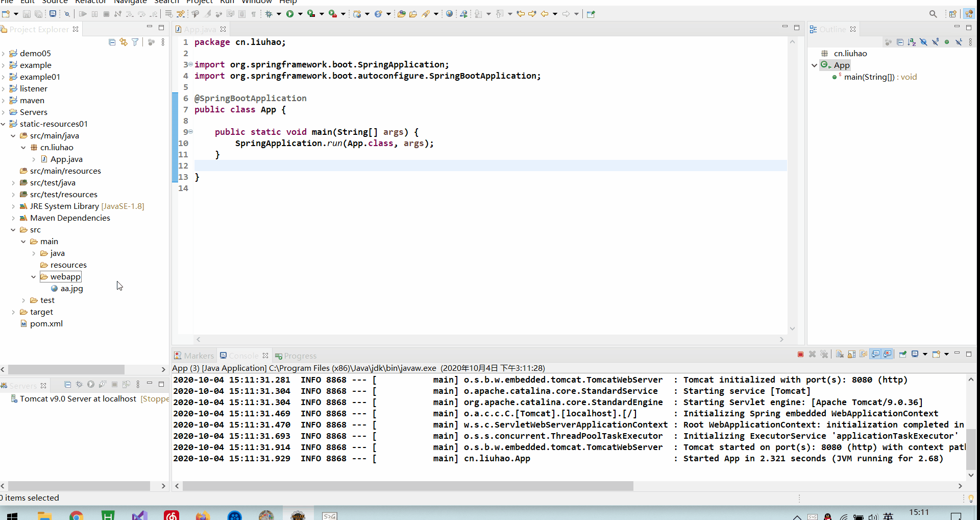The image size is (980, 520).
Task: Select pom.xml file
Action: 46,324
